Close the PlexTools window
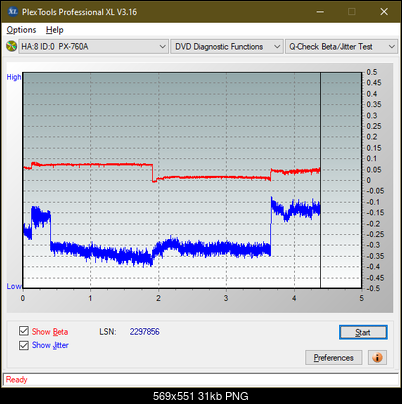The width and height of the screenshot is (402, 404). [x=384, y=12]
